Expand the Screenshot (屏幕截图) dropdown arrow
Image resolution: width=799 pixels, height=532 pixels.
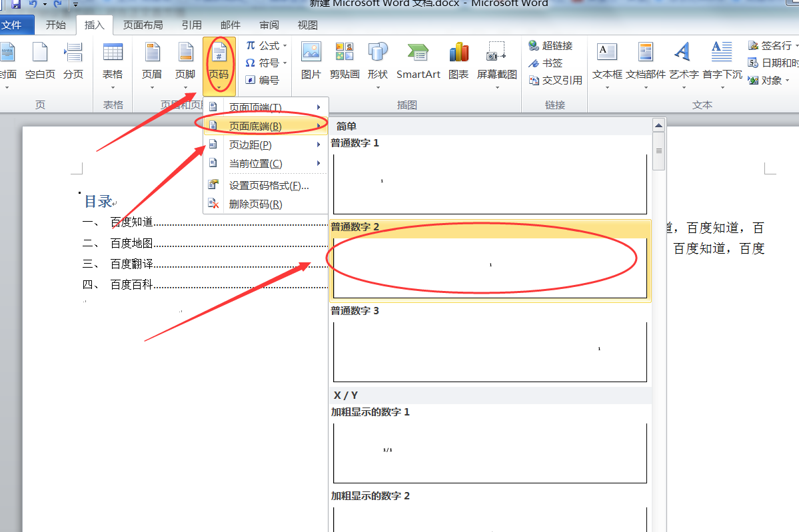(x=497, y=87)
